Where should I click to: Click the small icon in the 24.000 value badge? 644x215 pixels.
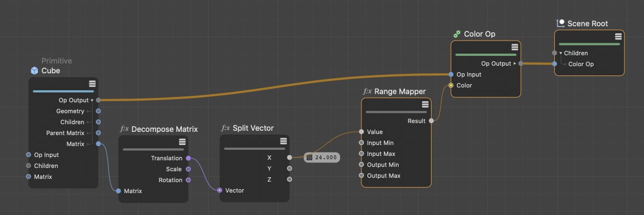[310, 157]
